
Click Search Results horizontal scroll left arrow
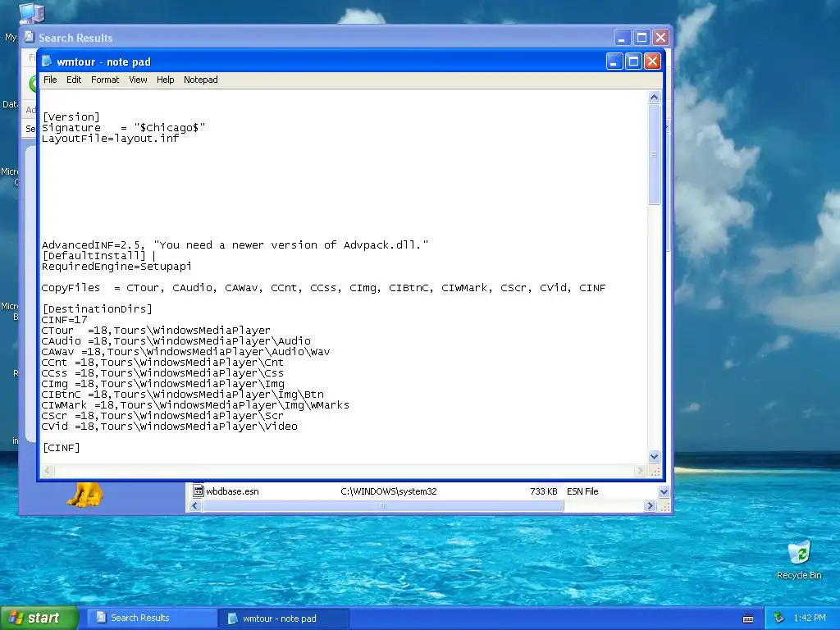point(195,505)
